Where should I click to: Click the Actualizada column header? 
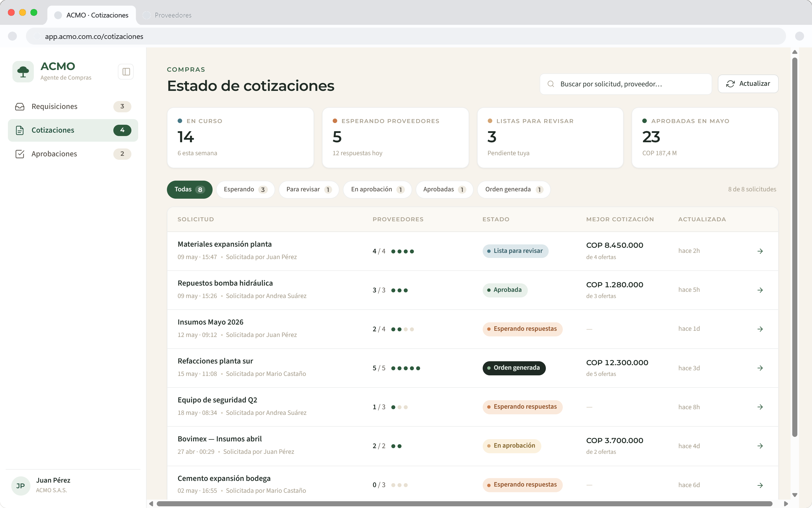point(702,219)
